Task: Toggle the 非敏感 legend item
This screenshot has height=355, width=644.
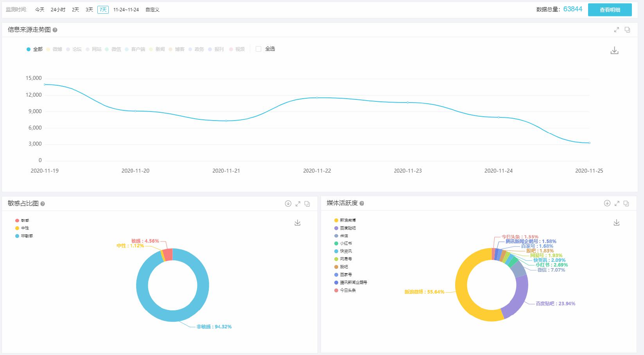Action: pyautogui.click(x=24, y=236)
